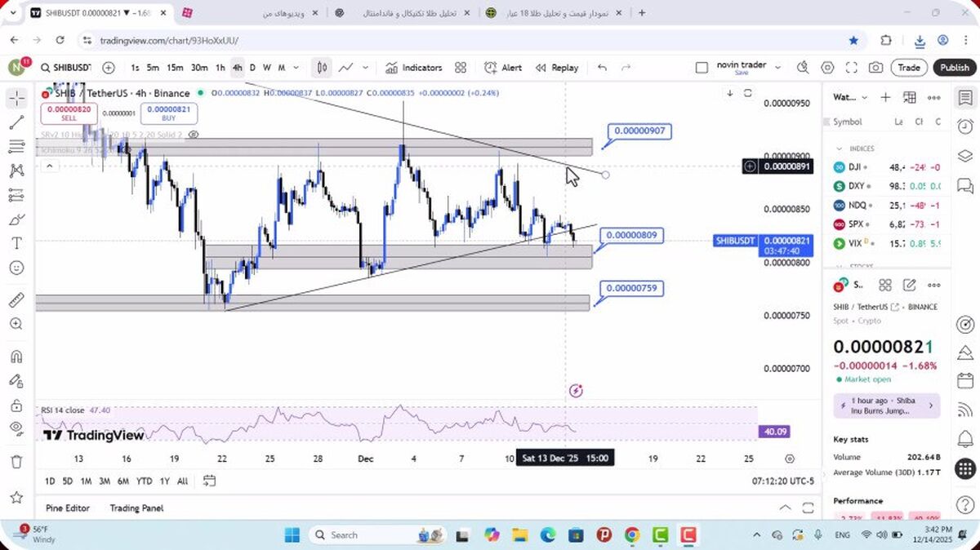
Task: Remove drawings with the trash icon
Action: tap(16, 462)
